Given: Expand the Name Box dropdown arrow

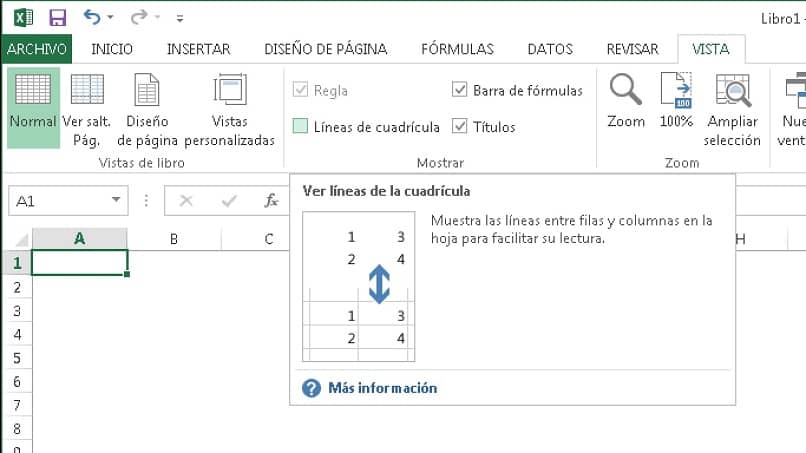Looking at the screenshot, I should point(118,200).
